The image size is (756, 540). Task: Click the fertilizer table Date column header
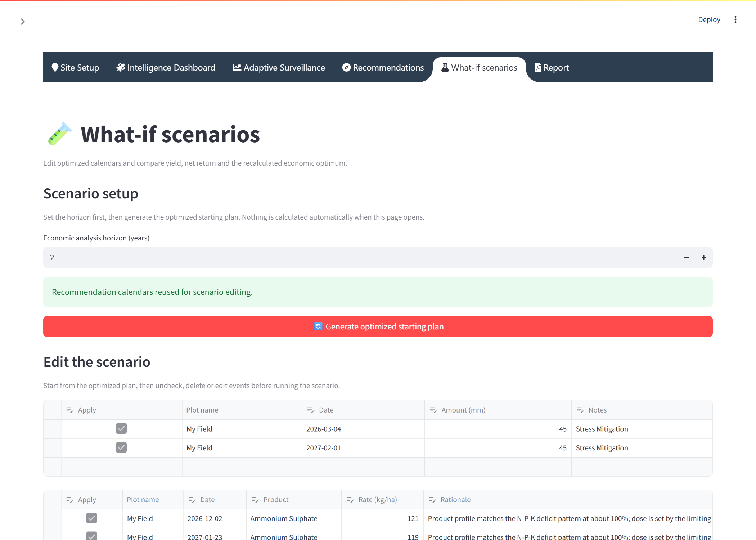(x=215, y=500)
